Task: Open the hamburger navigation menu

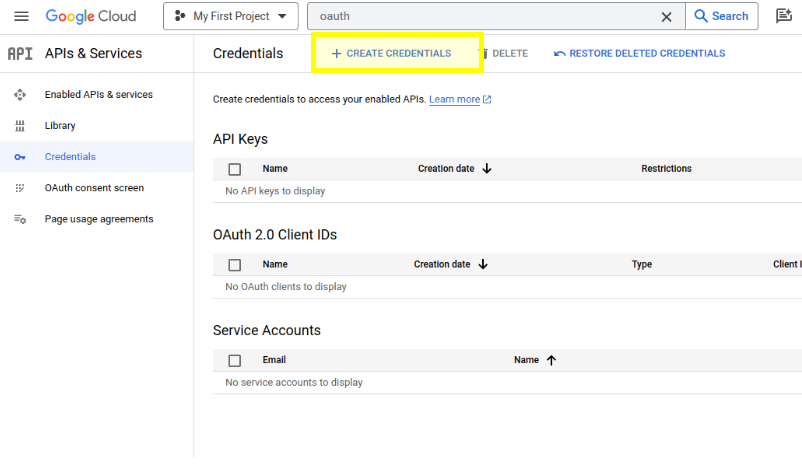Action: [21, 16]
